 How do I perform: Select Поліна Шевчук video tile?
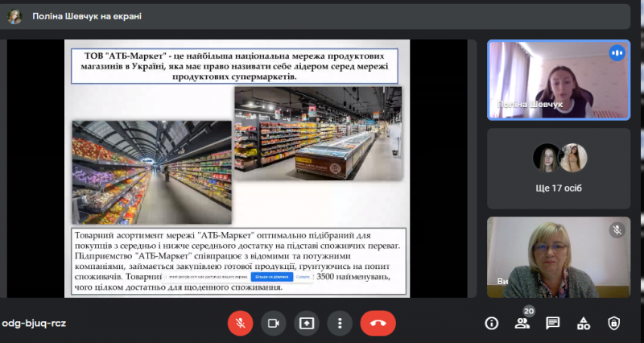point(559,80)
